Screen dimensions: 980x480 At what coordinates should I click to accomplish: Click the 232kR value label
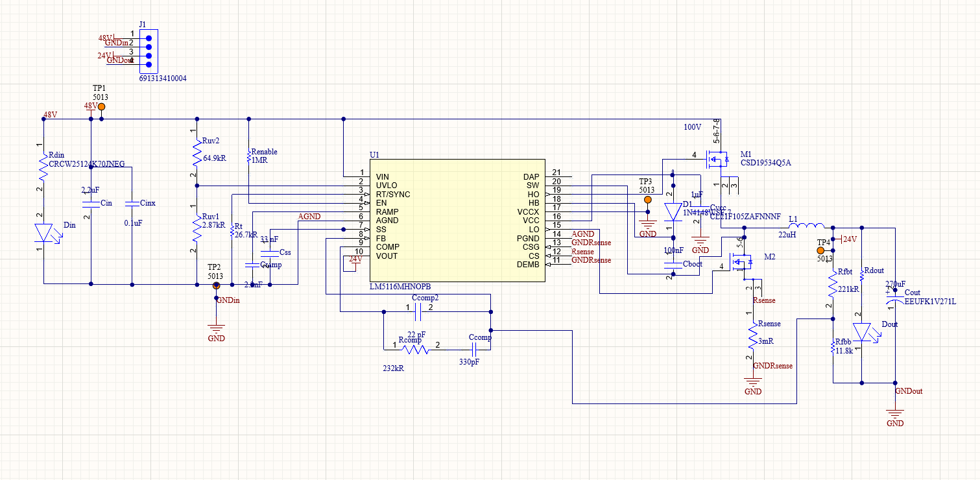[394, 368]
